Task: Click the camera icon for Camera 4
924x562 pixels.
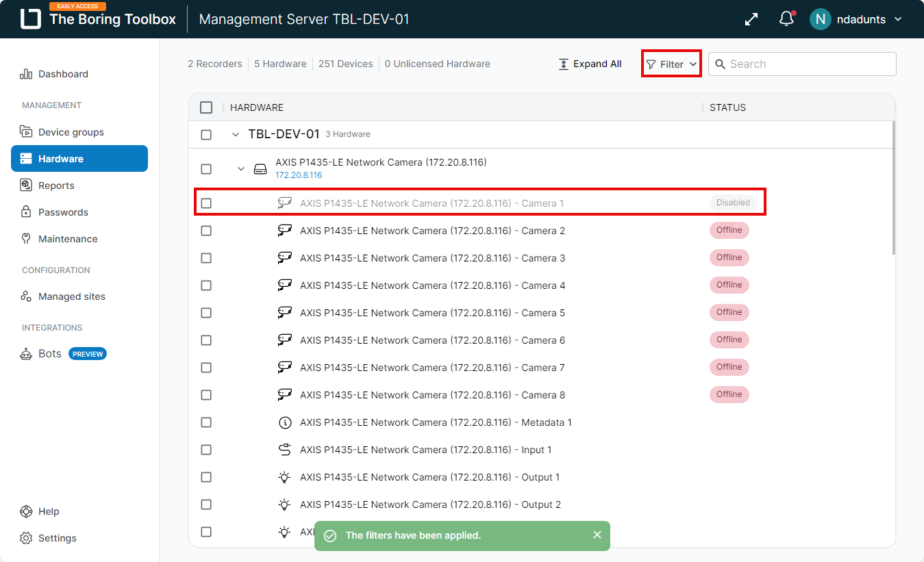Action: [x=285, y=285]
